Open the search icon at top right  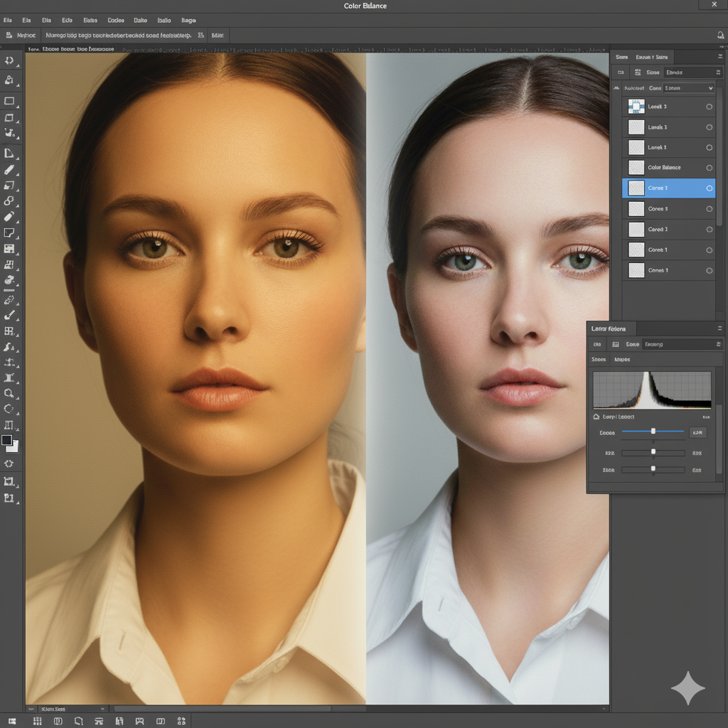tap(720, 35)
